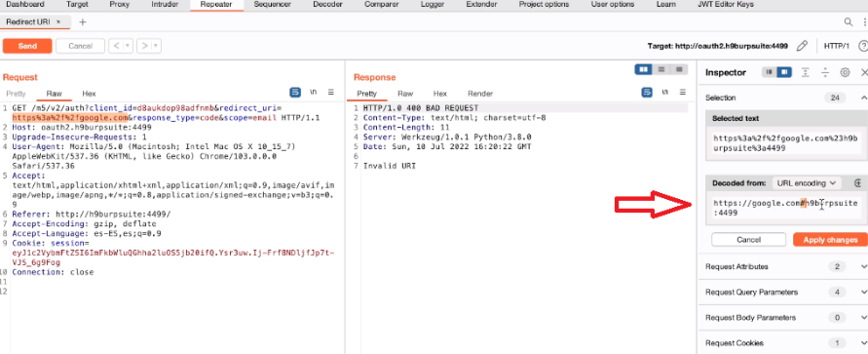The image size is (868, 354).
Task: Toggle Inspector right-docked layout button
Action: [784, 72]
